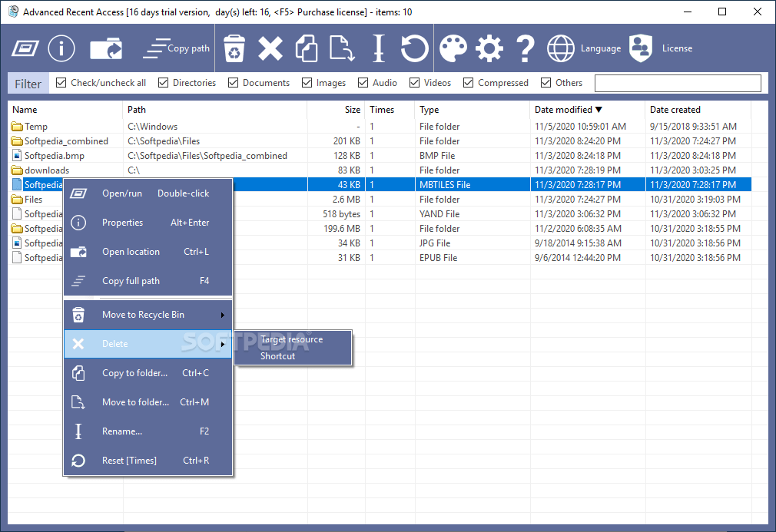The width and height of the screenshot is (776, 532).
Task: Sort by Date created column header
Action: click(x=698, y=110)
